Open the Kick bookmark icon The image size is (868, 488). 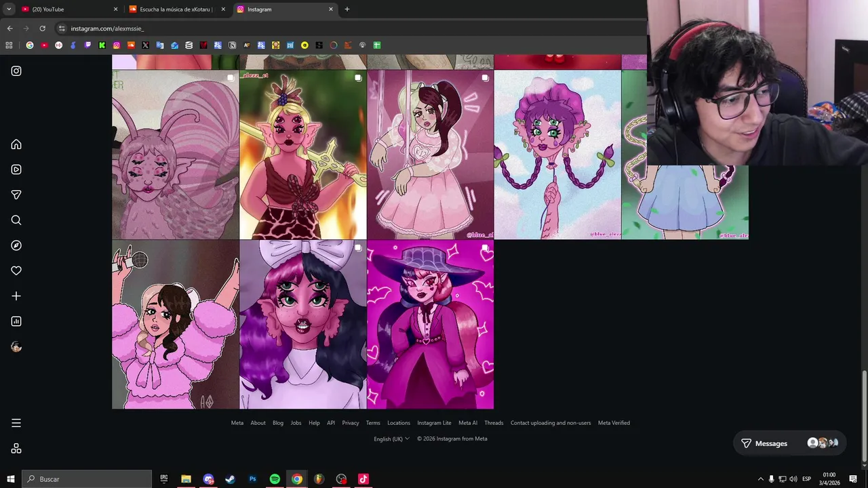pyautogui.click(x=102, y=45)
